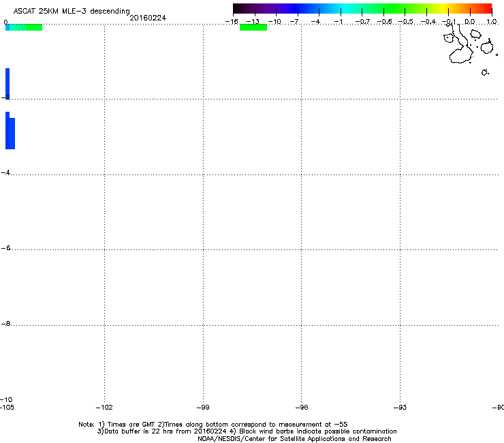504x443 pixels.
Task: Click the NOAA/NESDIS credit line
Action: tap(294, 439)
